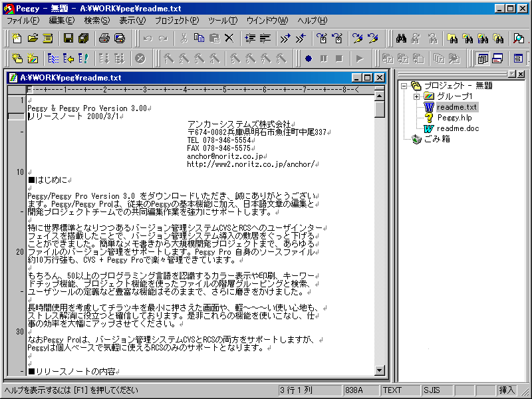
Task: Run user tool hammer number 5
Action: click(235, 59)
